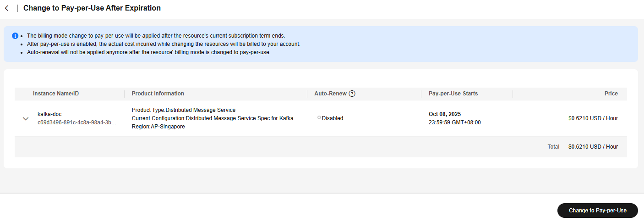The image size is (644, 222).
Task: Expand the kafka-doc row details chevron
Action: coord(26,119)
